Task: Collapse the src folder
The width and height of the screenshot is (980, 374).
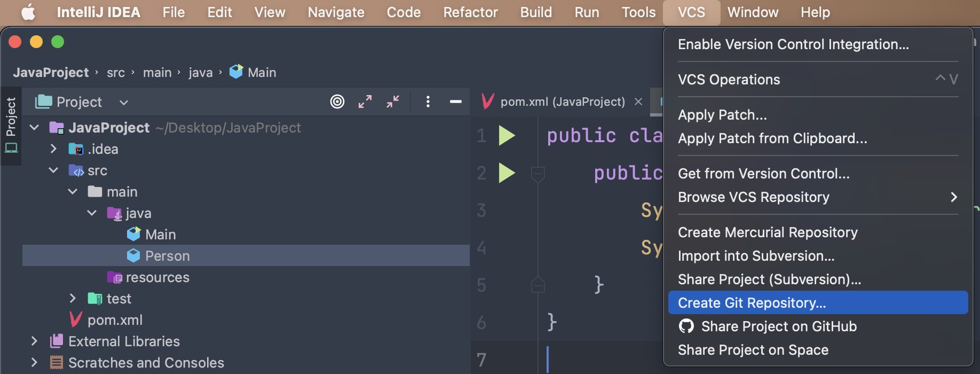Action: pos(53,170)
